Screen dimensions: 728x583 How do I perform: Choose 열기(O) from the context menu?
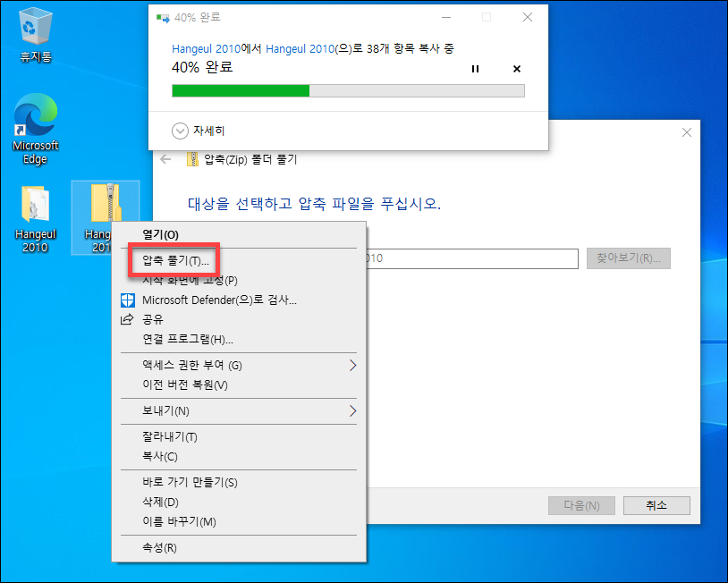[239, 235]
